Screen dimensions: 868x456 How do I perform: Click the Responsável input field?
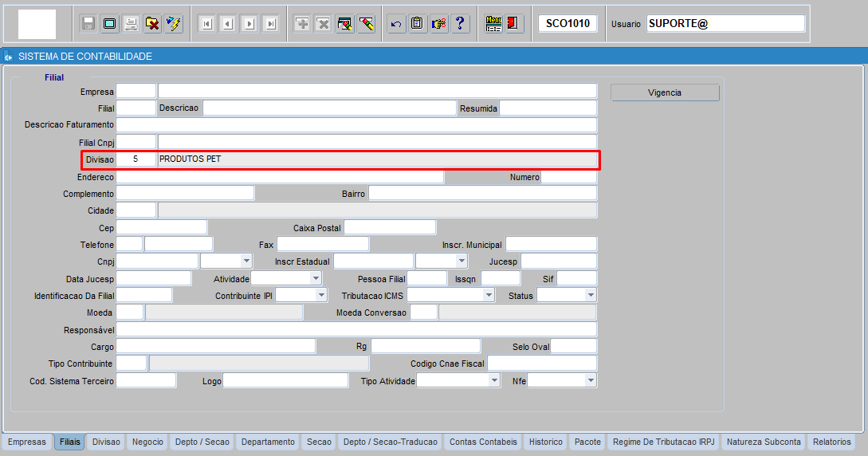point(356,329)
